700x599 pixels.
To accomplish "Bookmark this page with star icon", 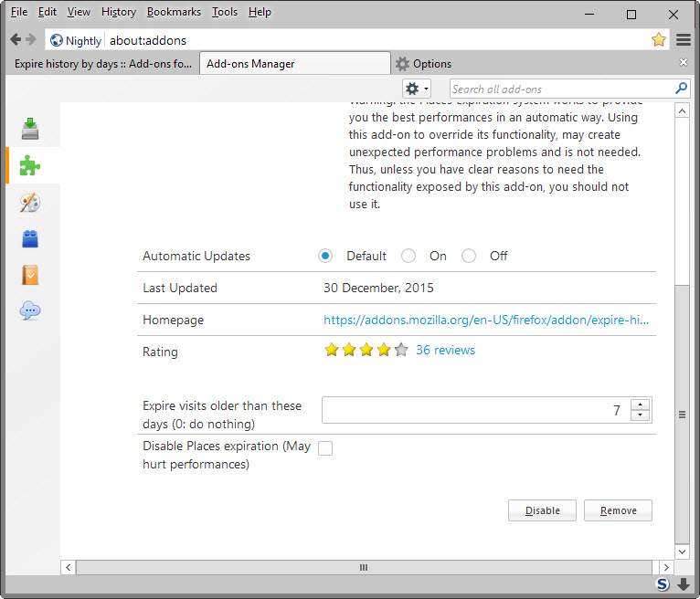I will [659, 39].
